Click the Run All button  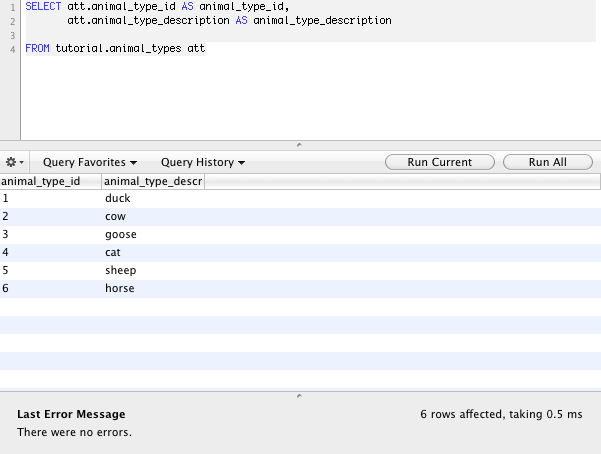(548, 162)
